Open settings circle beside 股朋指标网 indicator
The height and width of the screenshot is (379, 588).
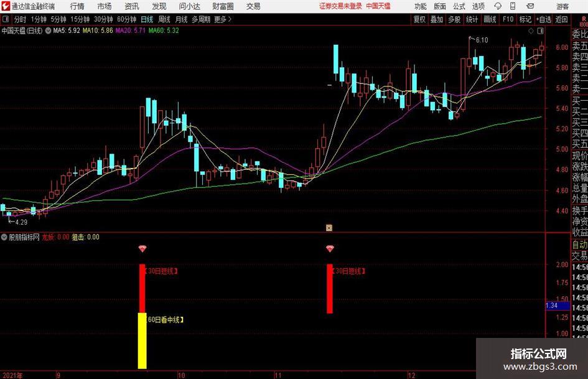[4, 237]
